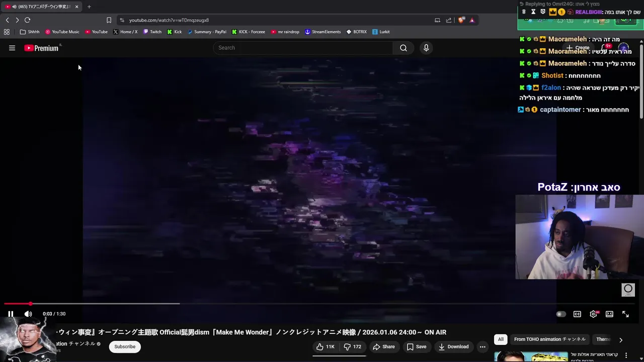Open Summary - PayPal bookmark
This screenshot has width=644, height=362.
pos(207,32)
